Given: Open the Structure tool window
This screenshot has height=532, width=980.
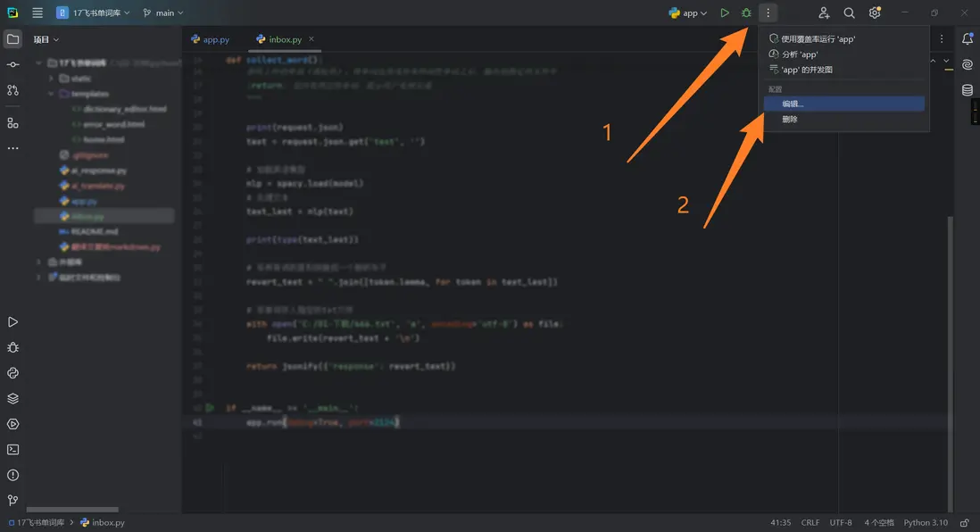Looking at the screenshot, I should pos(12,123).
